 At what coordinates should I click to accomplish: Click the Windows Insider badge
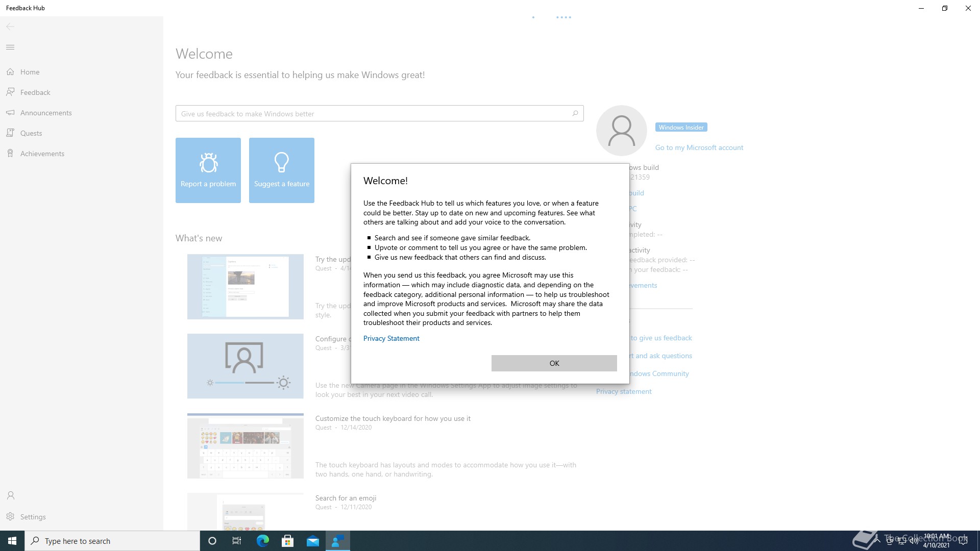click(x=681, y=128)
